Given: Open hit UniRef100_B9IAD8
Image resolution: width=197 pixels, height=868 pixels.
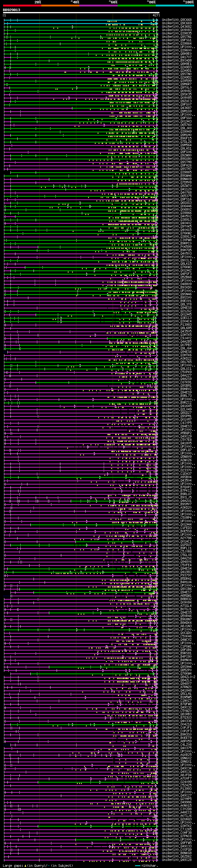Looking at the screenshot, I should (177, 60).
